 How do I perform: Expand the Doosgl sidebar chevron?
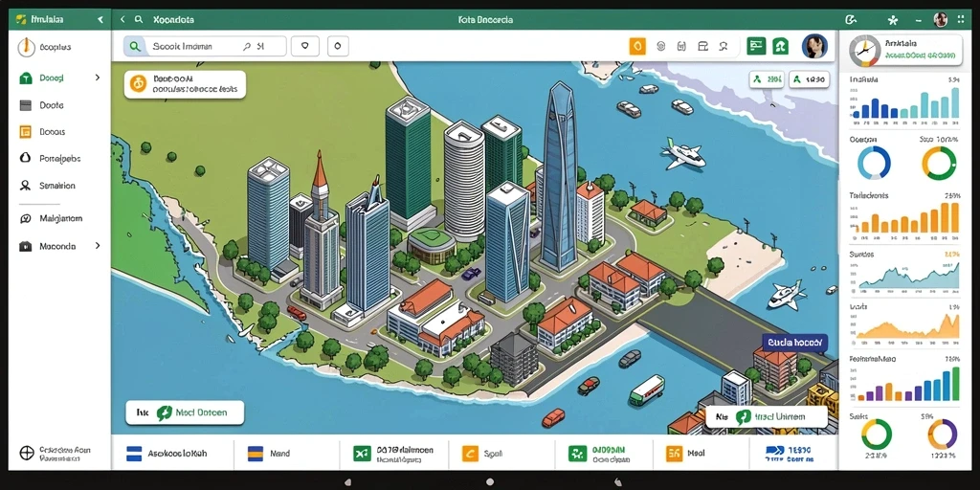(98, 78)
